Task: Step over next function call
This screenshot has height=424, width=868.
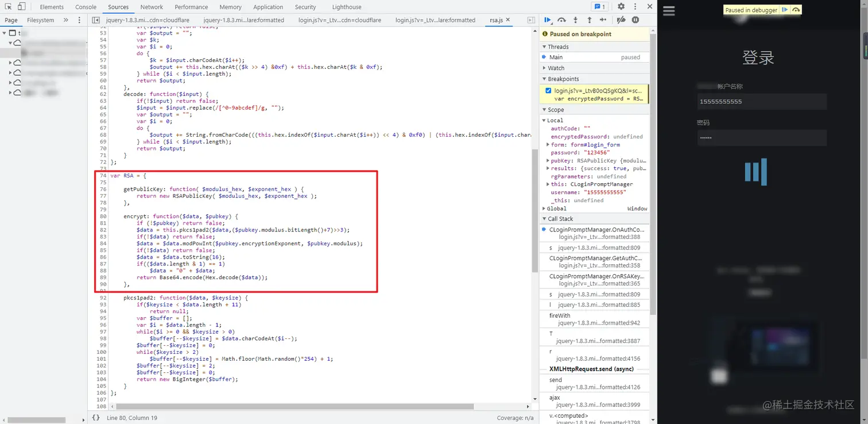Action: [x=561, y=20]
